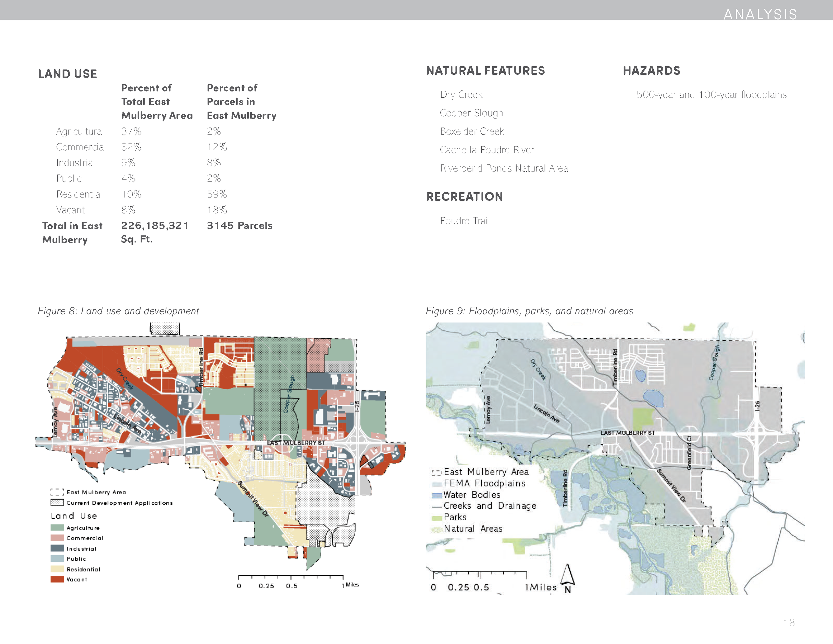Click the EAST MULBERRY ST label on floodplain map
This screenshot has height=644, width=833.
point(628,433)
